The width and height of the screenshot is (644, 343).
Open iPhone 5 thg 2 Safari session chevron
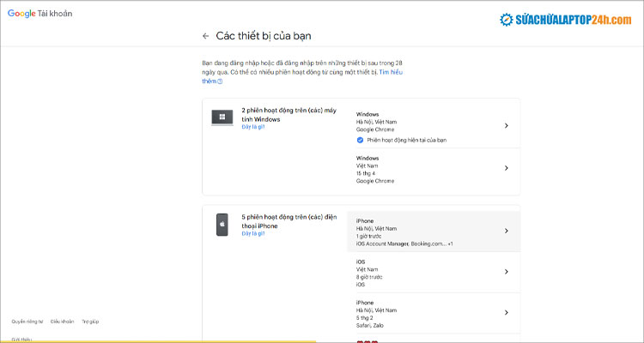pyautogui.click(x=506, y=313)
